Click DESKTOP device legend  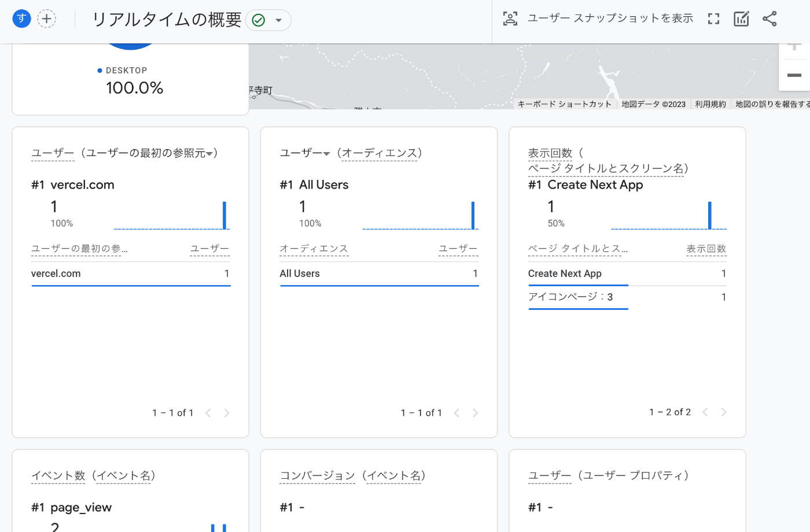(123, 71)
